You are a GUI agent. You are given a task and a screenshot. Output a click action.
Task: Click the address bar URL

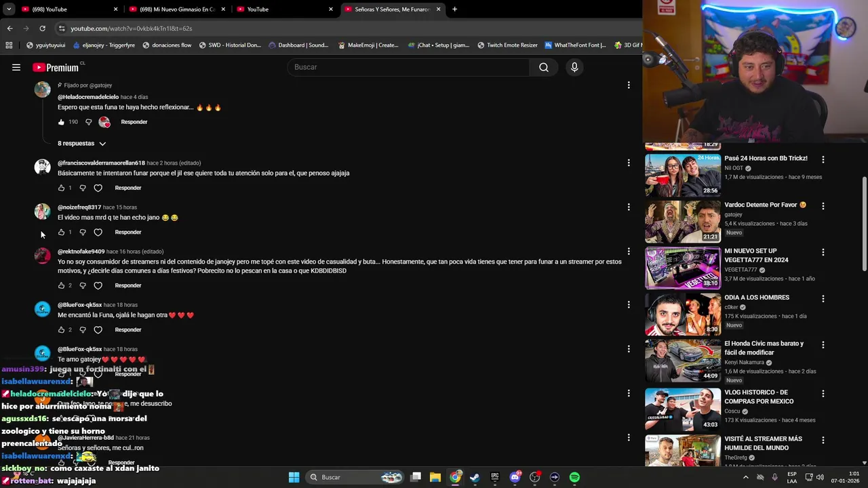[132, 28]
